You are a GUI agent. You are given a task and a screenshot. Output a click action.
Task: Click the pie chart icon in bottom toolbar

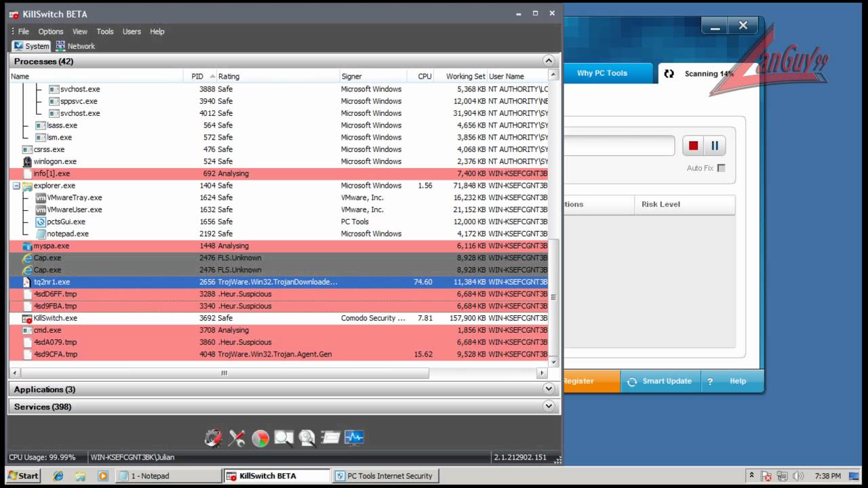(x=260, y=439)
